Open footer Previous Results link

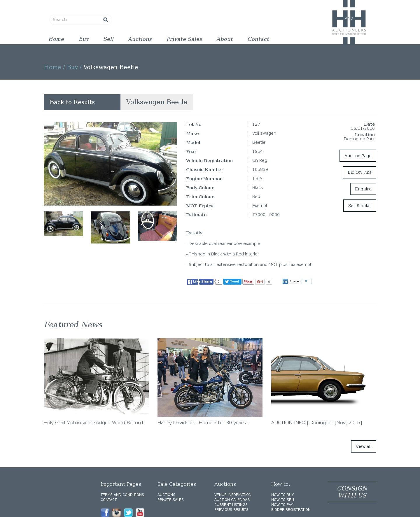pyautogui.click(x=231, y=510)
